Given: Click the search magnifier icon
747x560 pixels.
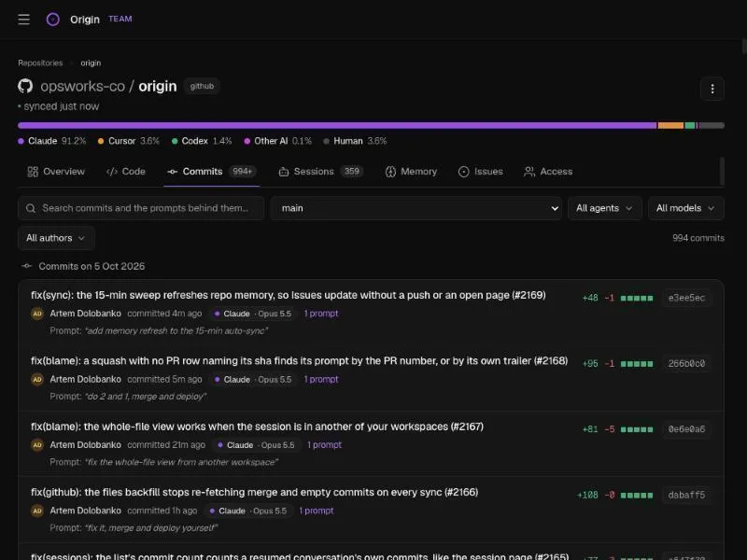Looking at the screenshot, I should (31, 208).
